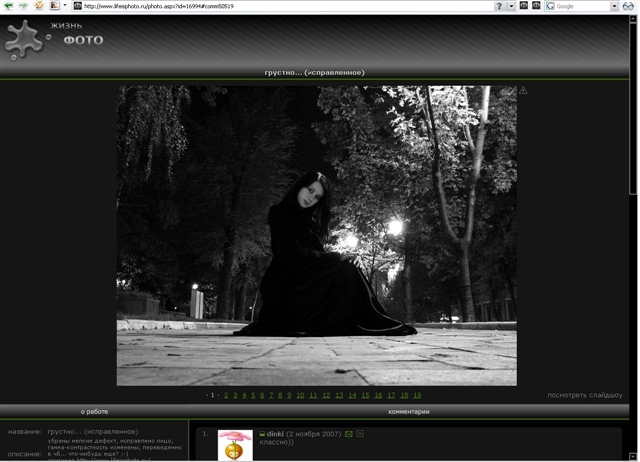The width and height of the screenshot is (640, 462).
Task: Open dinki's user profile link
Action: point(275,434)
